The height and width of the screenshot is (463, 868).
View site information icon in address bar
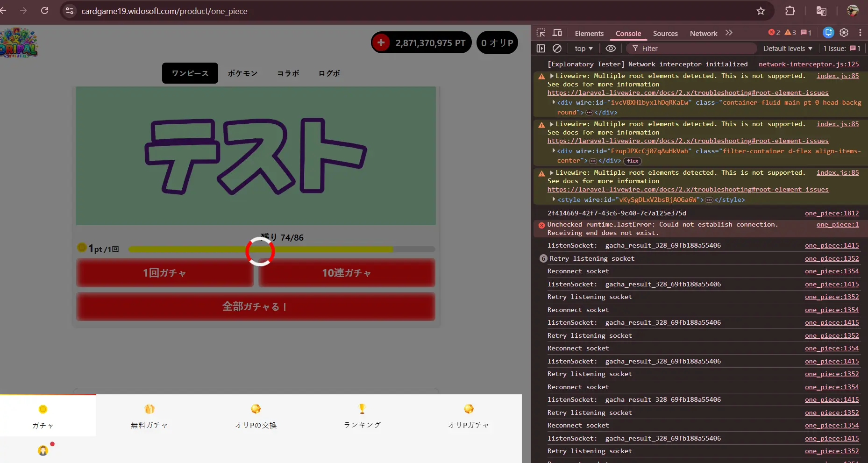(70, 11)
